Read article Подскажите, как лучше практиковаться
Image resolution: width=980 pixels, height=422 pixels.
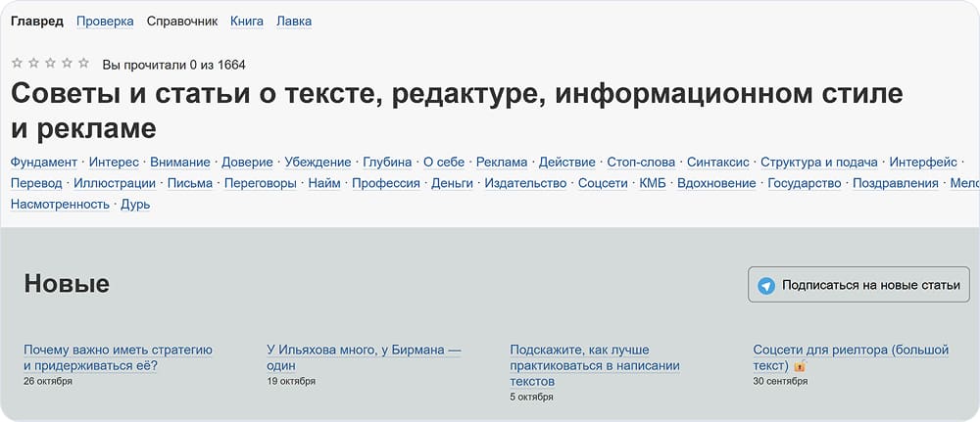pyautogui.click(x=595, y=365)
